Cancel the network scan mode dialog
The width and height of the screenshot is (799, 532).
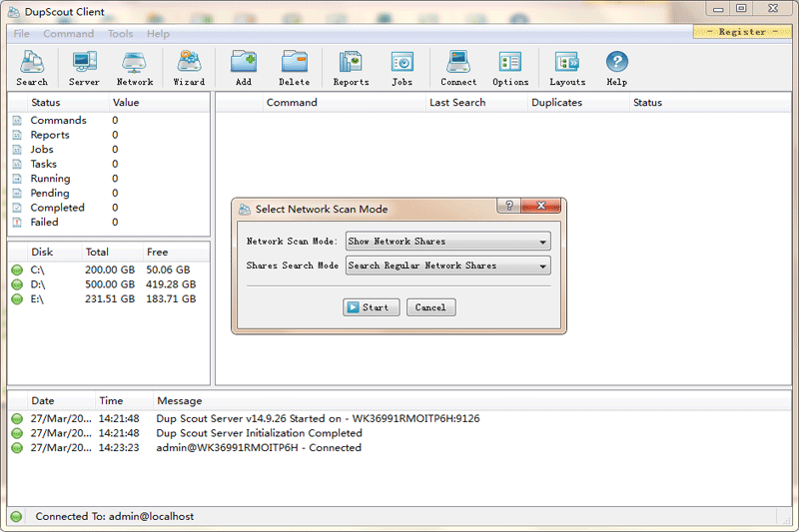coord(430,307)
